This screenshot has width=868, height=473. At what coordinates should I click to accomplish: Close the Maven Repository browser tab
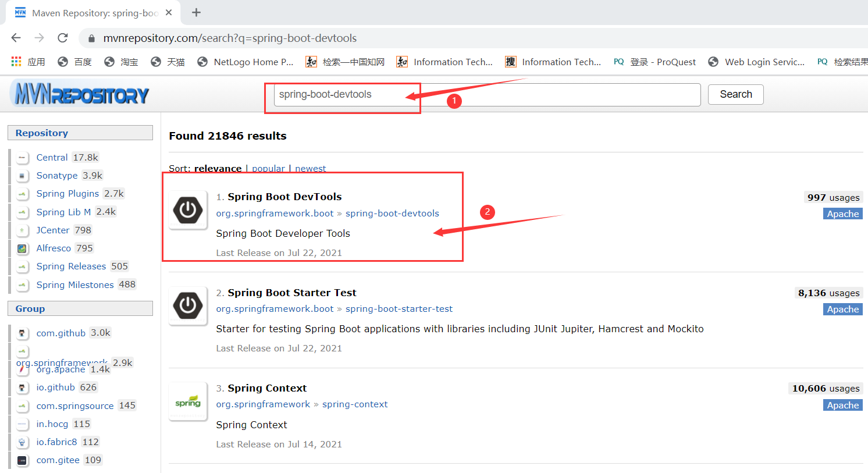[169, 13]
